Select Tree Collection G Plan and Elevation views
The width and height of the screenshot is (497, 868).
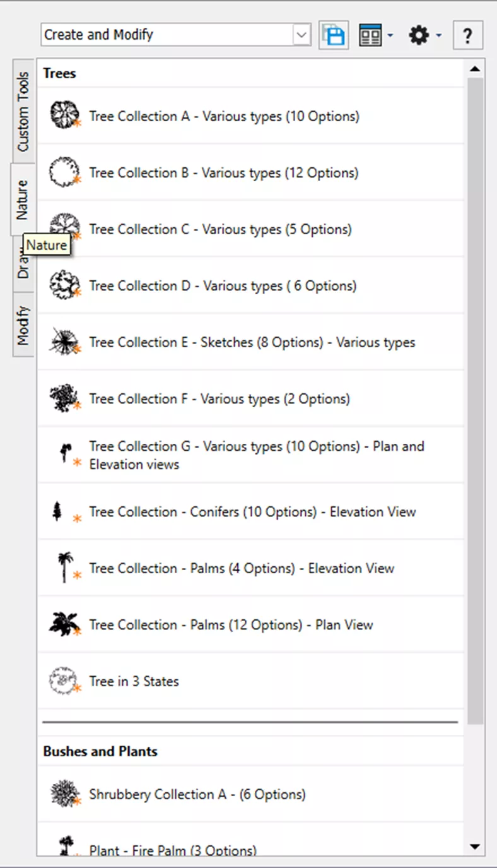256,455
